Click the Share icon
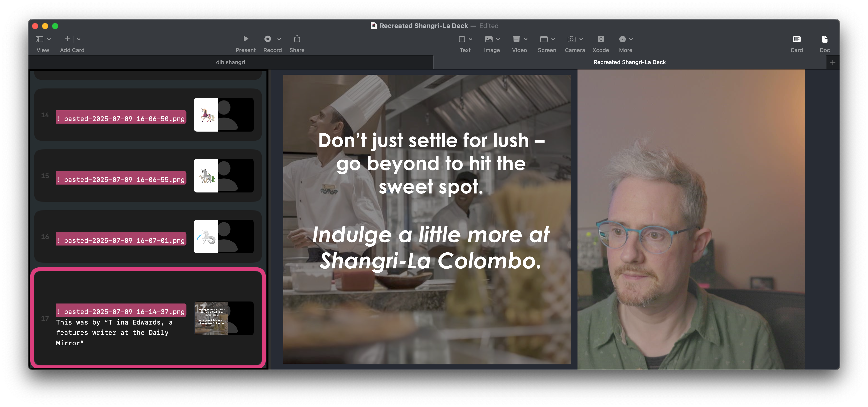 coord(297,39)
